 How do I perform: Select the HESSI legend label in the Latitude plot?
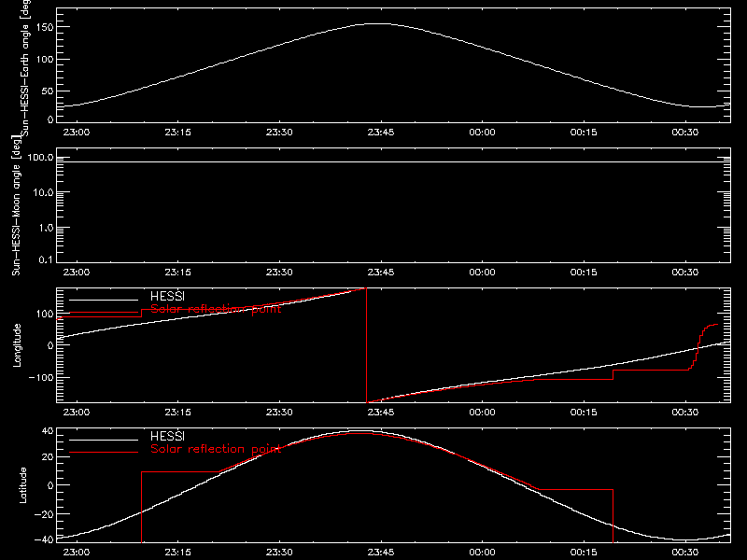(x=167, y=436)
